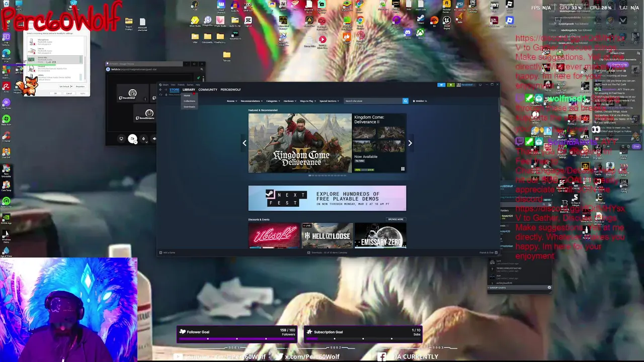Open Downloads status in Steam's bottom bar

coord(327,252)
